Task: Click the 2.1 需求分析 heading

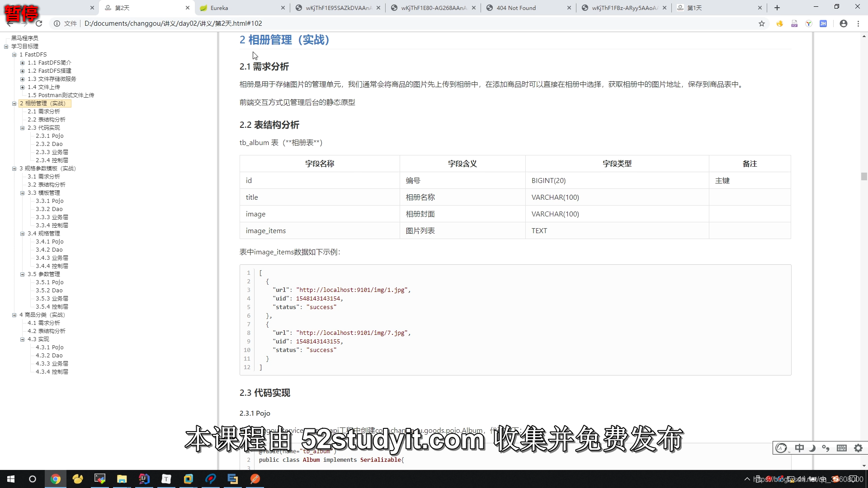Action: click(264, 66)
